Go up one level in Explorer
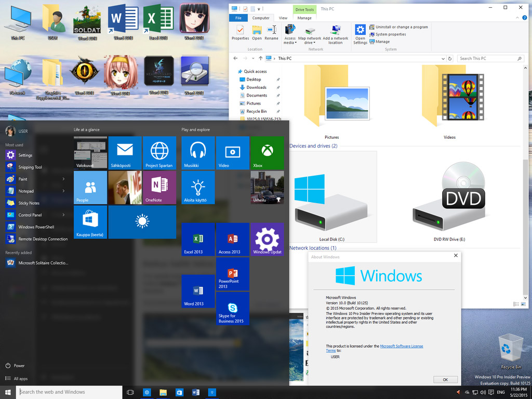Screen dimensions: 532x399 click(261, 58)
